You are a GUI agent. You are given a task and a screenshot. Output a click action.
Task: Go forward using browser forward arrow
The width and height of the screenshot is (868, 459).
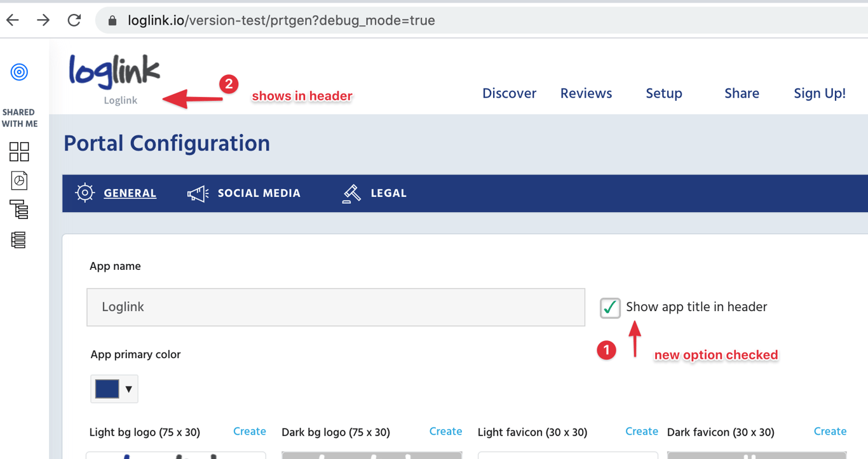coord(43,20)
